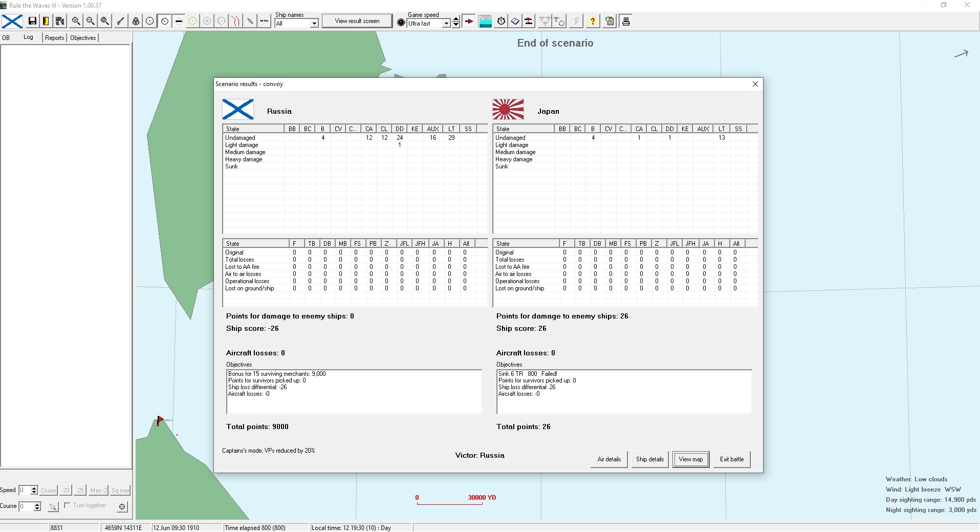
Task: Click the sea and sky color icon
Action: coord(485,21)
